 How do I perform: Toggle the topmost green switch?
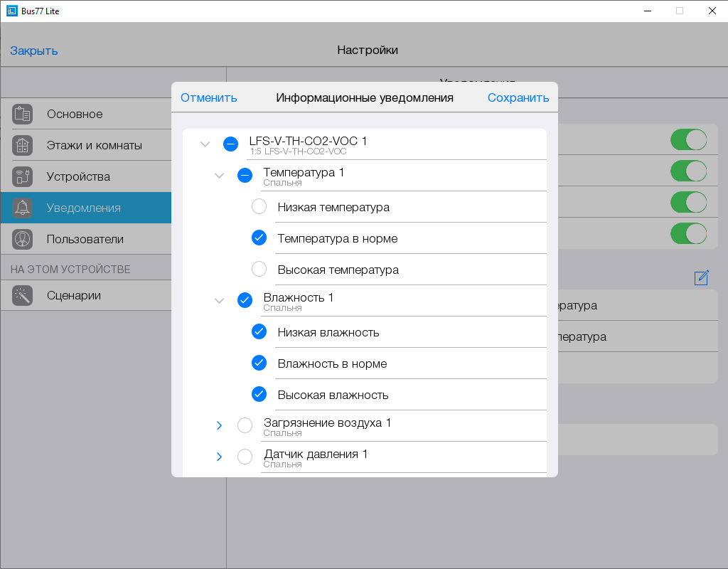(688, 139)
